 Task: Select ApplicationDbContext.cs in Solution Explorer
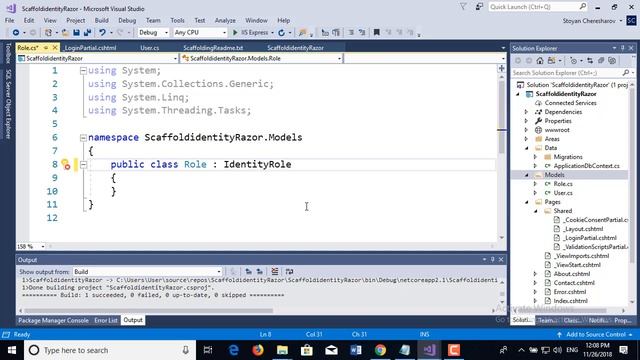tap(586, 166)
